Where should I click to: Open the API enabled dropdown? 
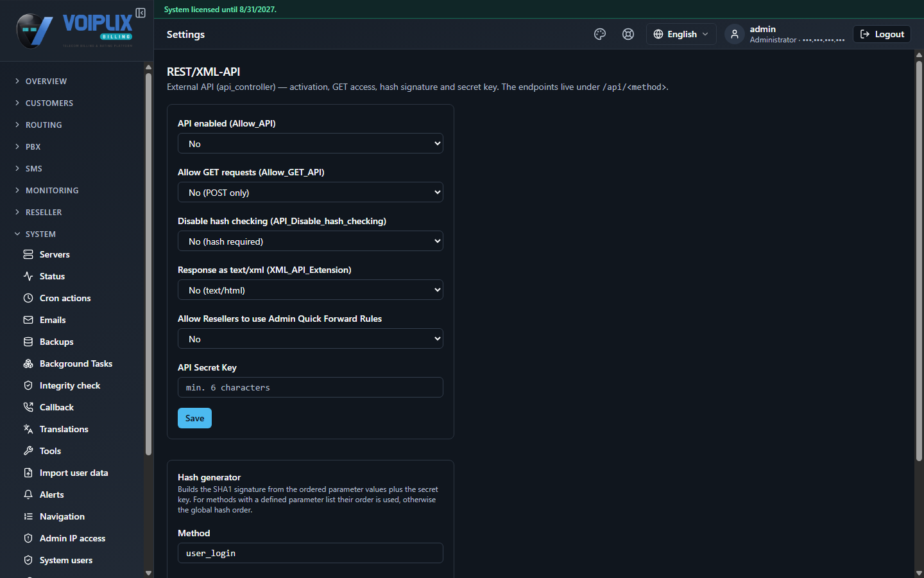[x=311, y=143]
